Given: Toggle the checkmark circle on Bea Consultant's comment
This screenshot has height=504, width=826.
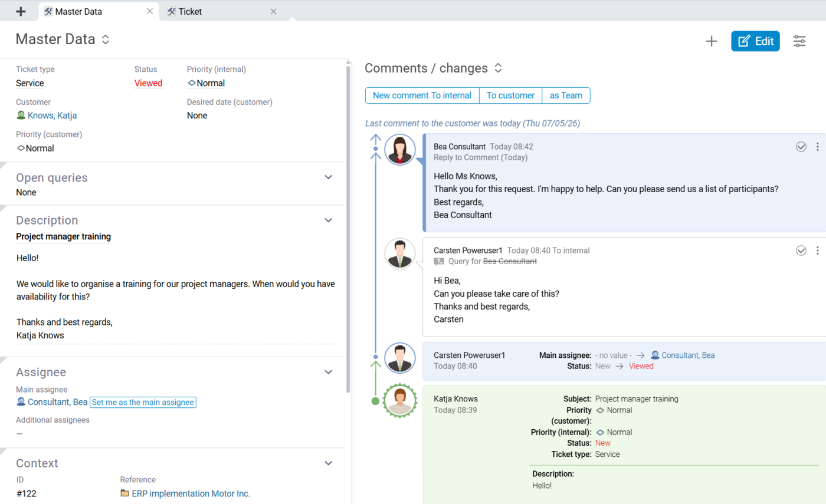Looking at the screenshot, I should point(801,147).
